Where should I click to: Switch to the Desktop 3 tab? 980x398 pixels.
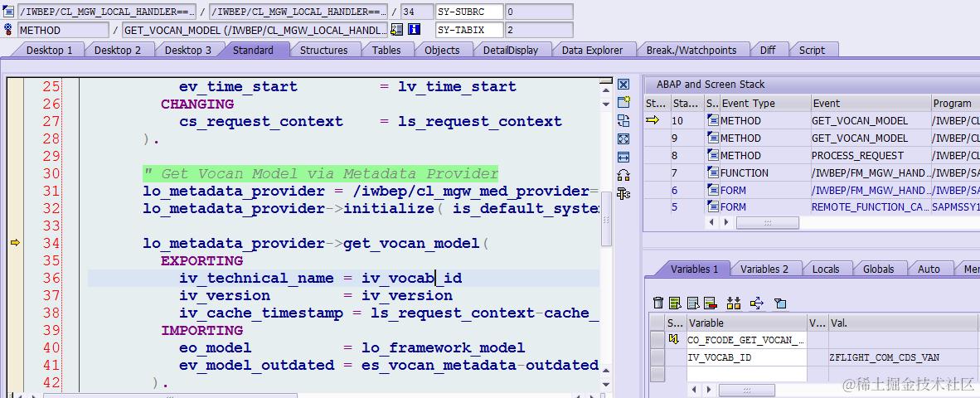187,50
